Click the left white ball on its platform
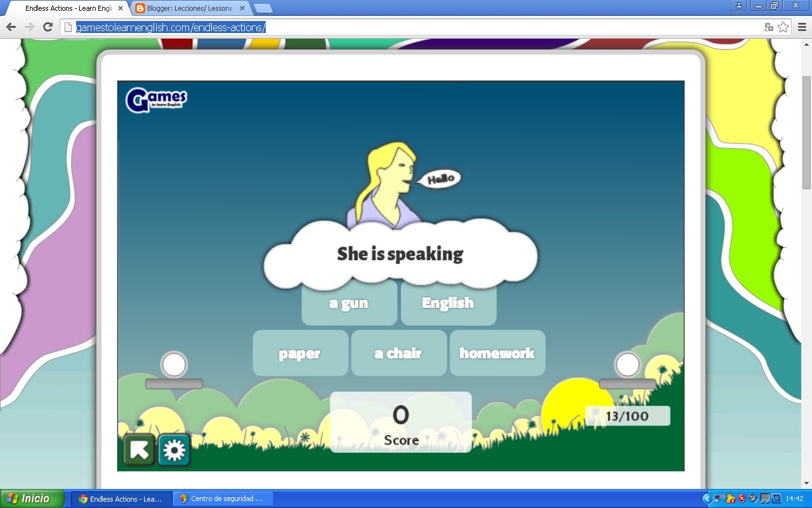Image resolution: width=812 pixels, height=508 pixels. tap(173, 364)
